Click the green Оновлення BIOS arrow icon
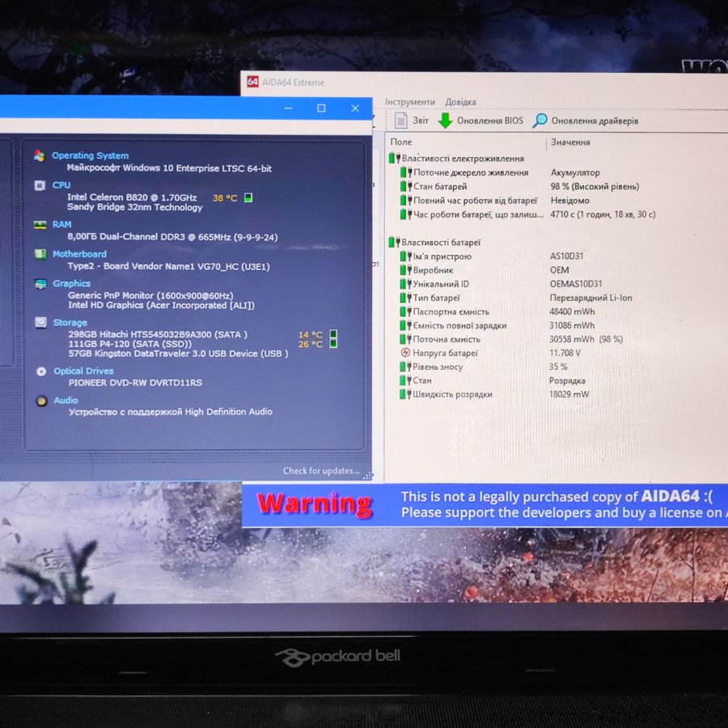The image size is (728, 728). (445, 121)
